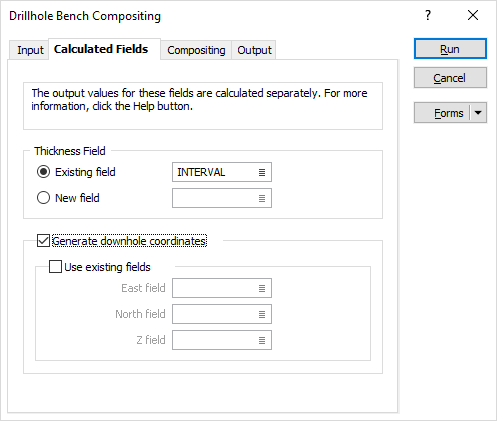The width and height of the screenshot is (497, 424).
Task: Expand the Forms button dropdown arrow
Action: [x=478, y=113]
